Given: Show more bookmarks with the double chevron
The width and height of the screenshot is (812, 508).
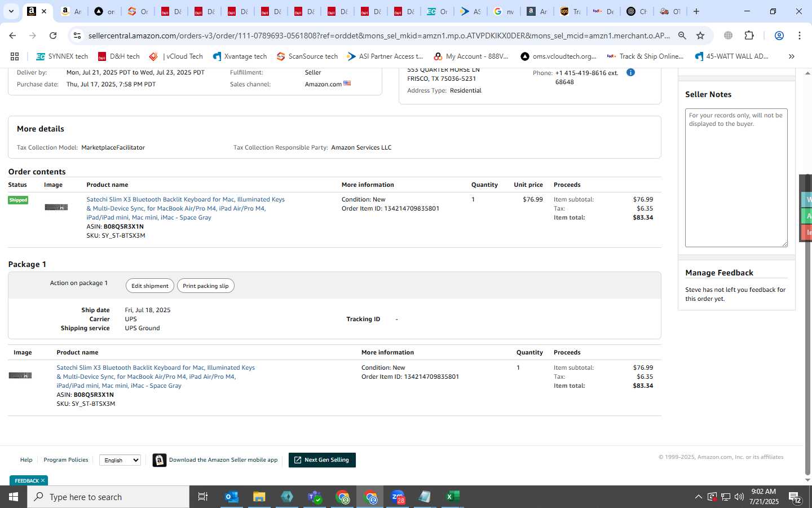Looking at the screenshot, I should point(791,56).
